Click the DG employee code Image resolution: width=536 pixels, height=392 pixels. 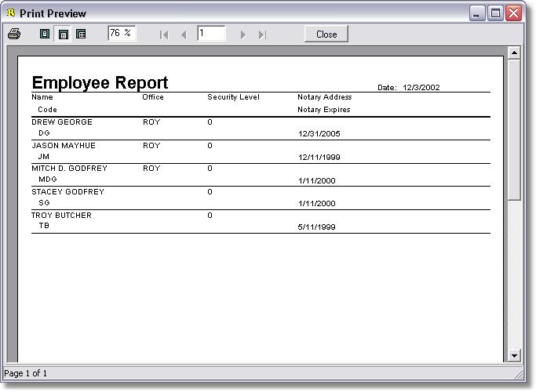click(44, 132)
